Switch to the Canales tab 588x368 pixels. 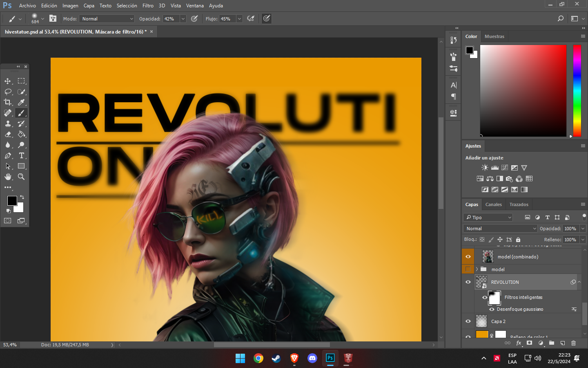[x=493, y=204]
